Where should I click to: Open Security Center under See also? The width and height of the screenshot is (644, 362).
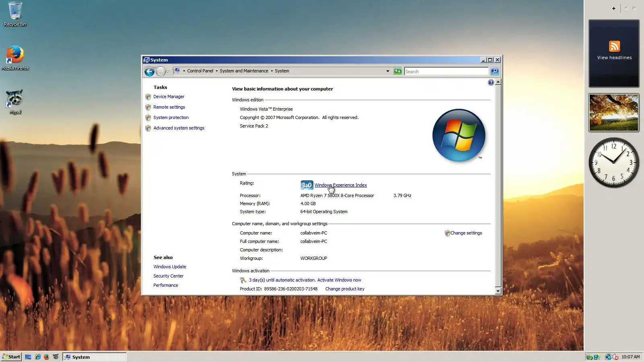pyautogui.click(x=168, y=276)
